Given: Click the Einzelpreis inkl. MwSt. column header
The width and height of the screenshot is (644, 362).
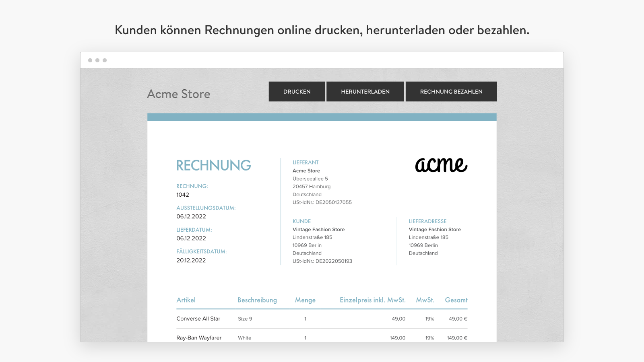Looking at the screenshot, I should click(373, 300).
